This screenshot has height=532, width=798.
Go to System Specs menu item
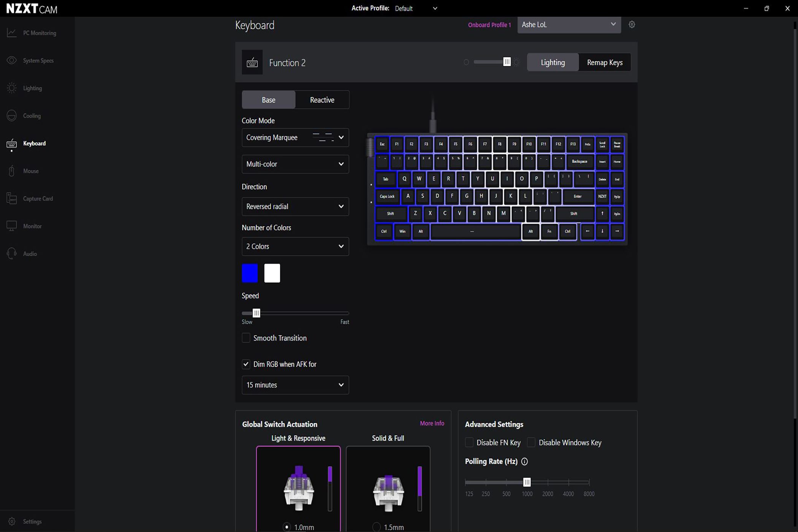click(x=38, y=61)
